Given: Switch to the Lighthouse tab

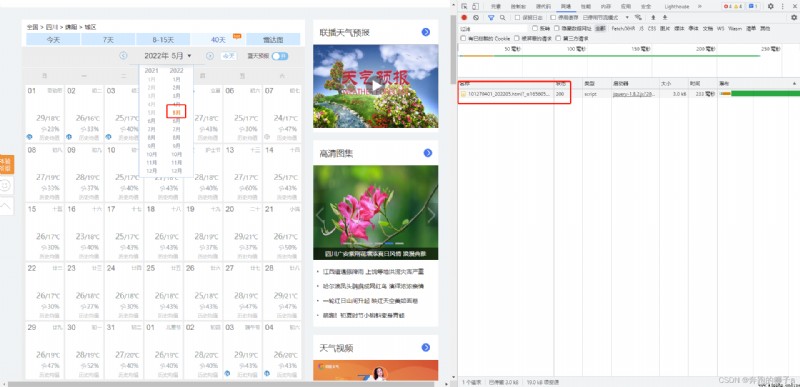Looking at the screenshot, I should point(677,7).
